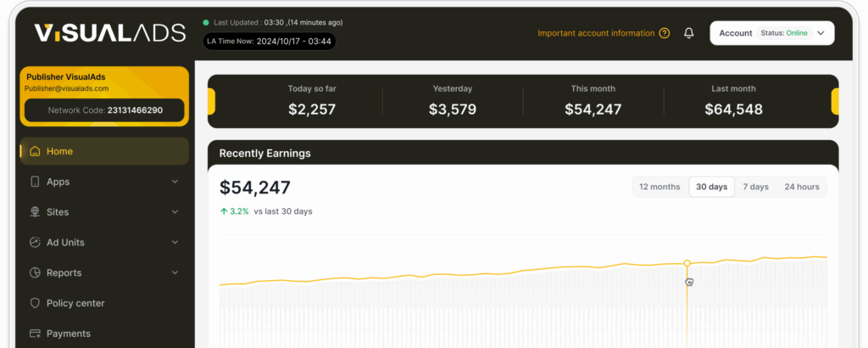Click the Network Code box
The height and width of the screenshot is (348, 868).
coord(104,110)
